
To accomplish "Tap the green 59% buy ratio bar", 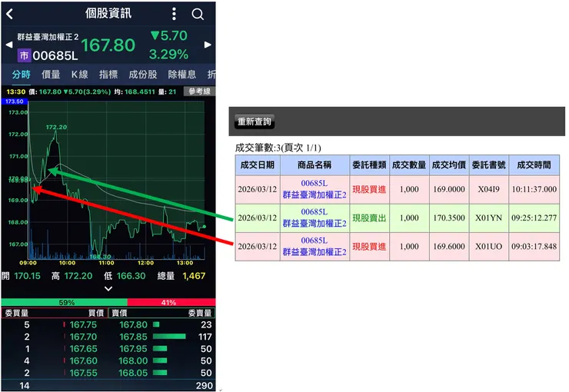I will tap(65, 302).
